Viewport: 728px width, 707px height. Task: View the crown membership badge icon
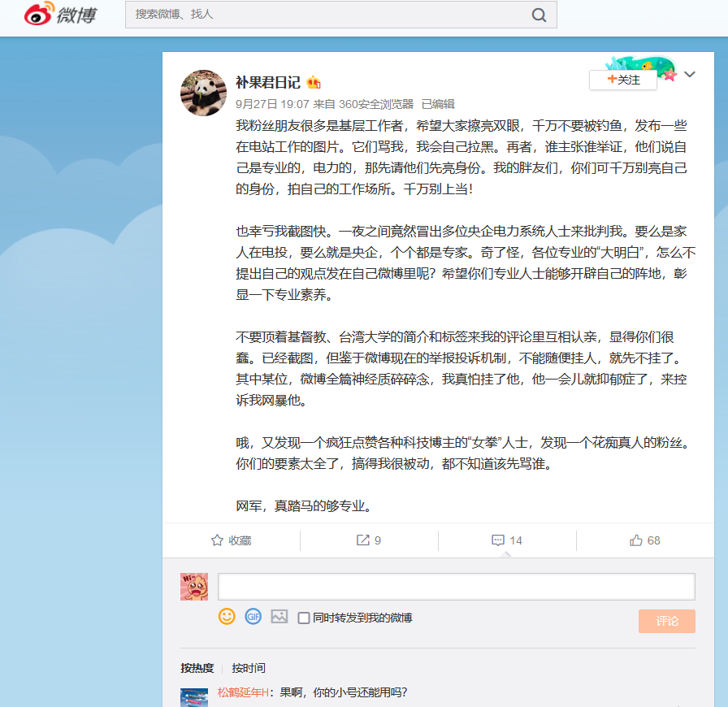(x=314, y=83)
